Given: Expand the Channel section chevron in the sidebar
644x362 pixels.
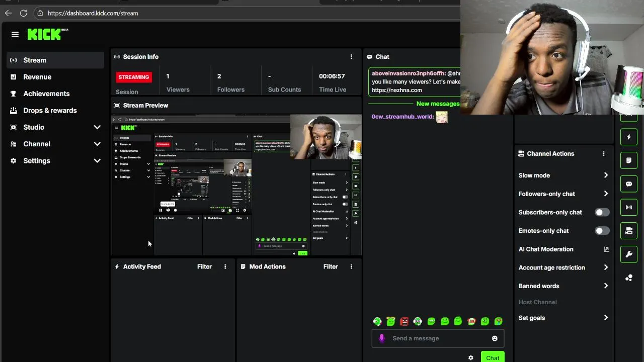Looking at the screenshot, I should pyautogui.click(x=97, y=144).
